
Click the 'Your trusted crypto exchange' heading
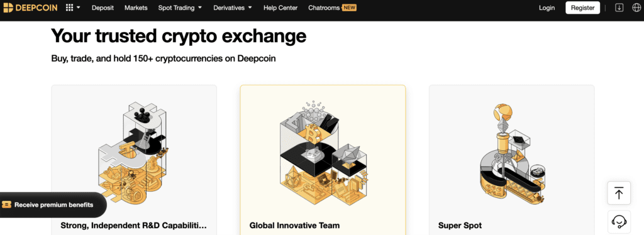click(179, 36)
